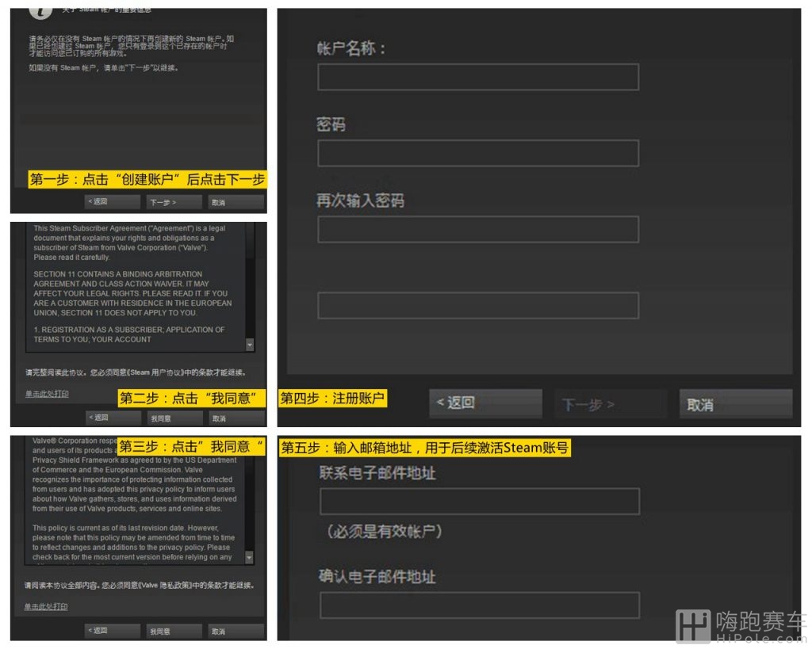Click the text 'This policy is current as of its last revision date'
Screen dimensions: 812x649
click(x=109, y=528)
